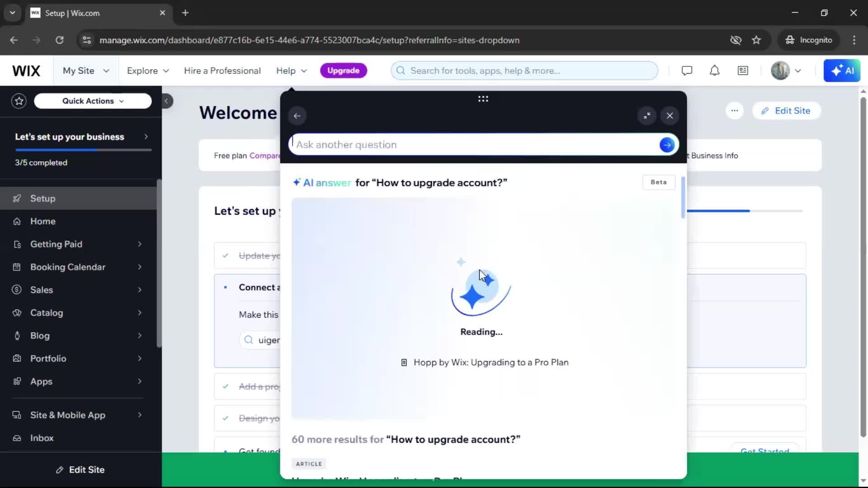Click the browser bookmark star icon
The image size is (868, 488).
[x=756, y=40]
